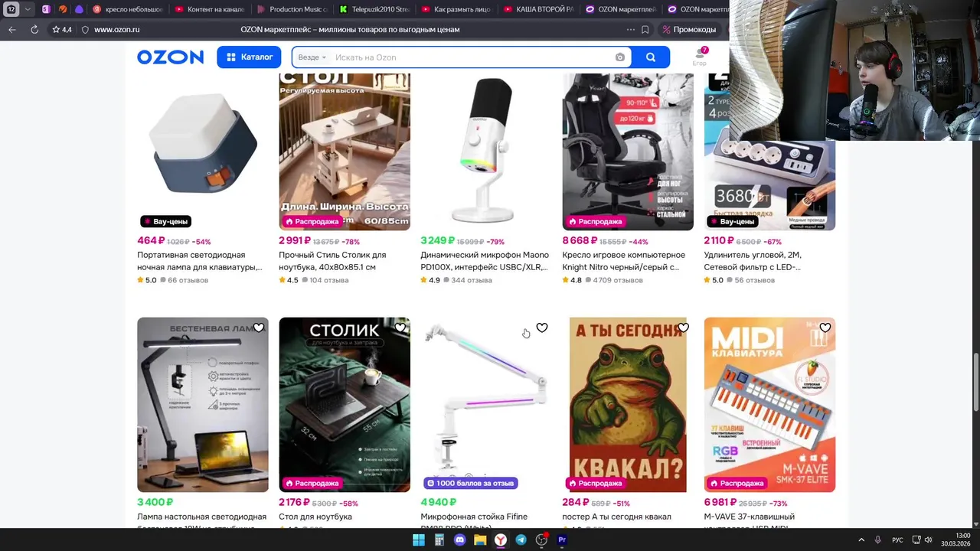Click the camera image-search icon
Screen dimensions: 980x551
620,57
